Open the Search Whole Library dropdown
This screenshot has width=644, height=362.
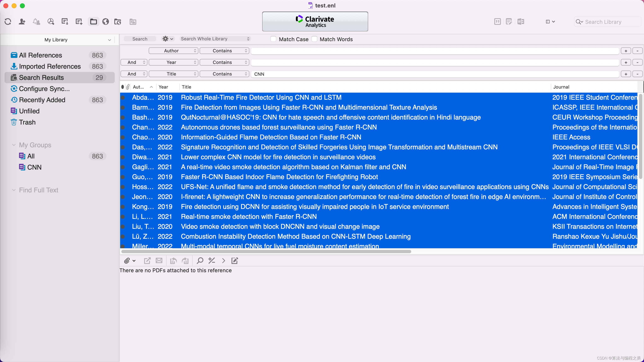coord(215,39)
